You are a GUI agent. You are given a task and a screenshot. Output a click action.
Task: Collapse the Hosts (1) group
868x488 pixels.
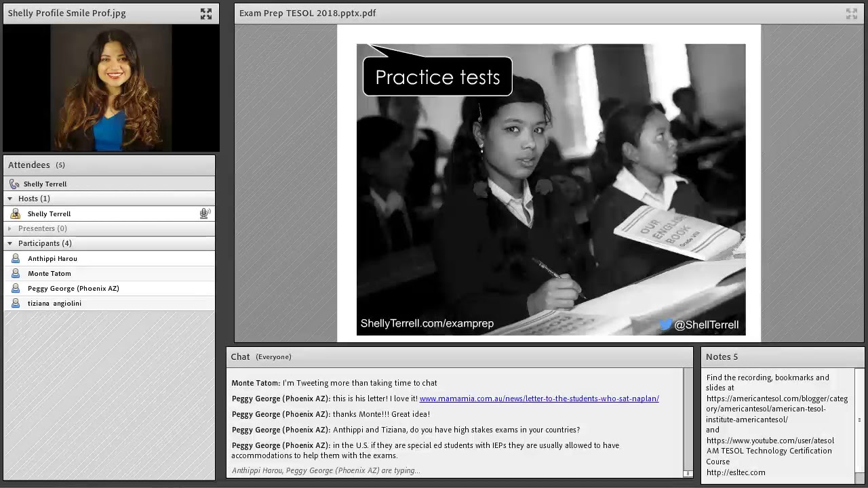(9, 199)
